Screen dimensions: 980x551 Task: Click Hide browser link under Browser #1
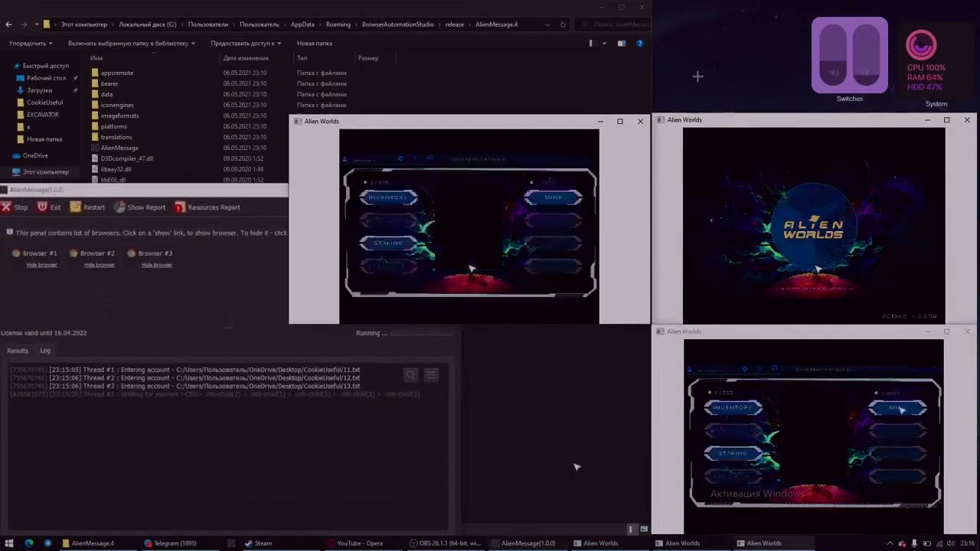[x=41, y=265]
